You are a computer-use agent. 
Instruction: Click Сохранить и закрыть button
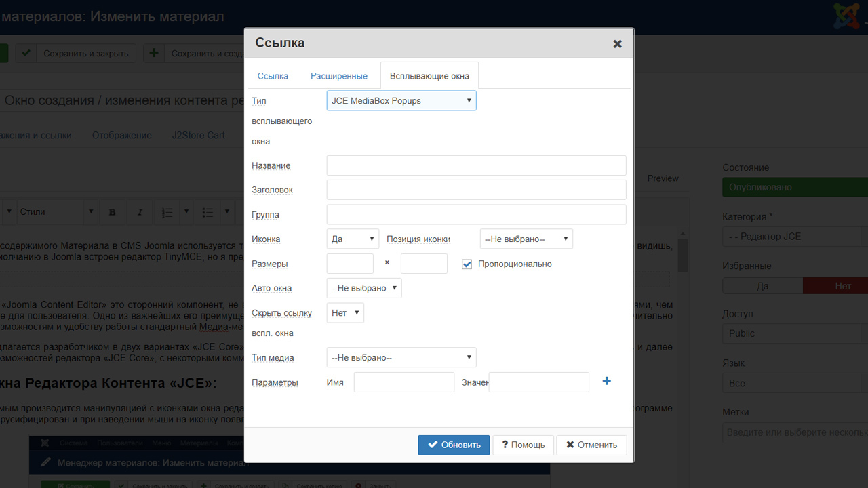(76, 54)
